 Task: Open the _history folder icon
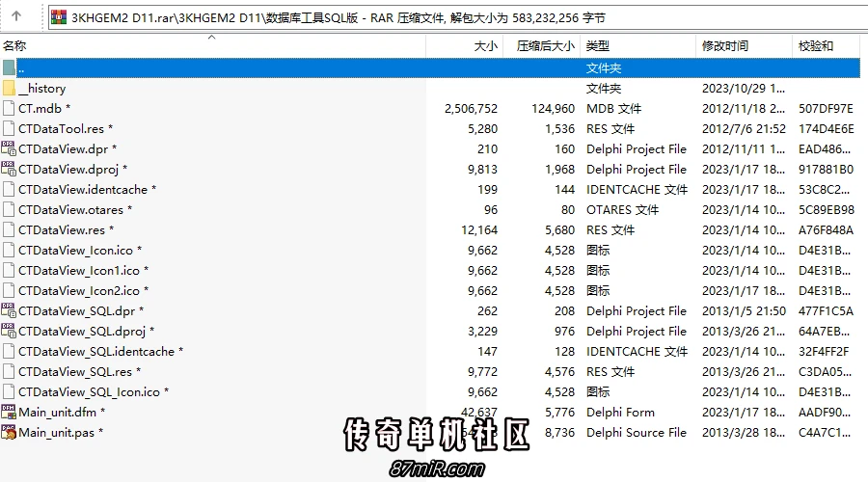(9, 89)
